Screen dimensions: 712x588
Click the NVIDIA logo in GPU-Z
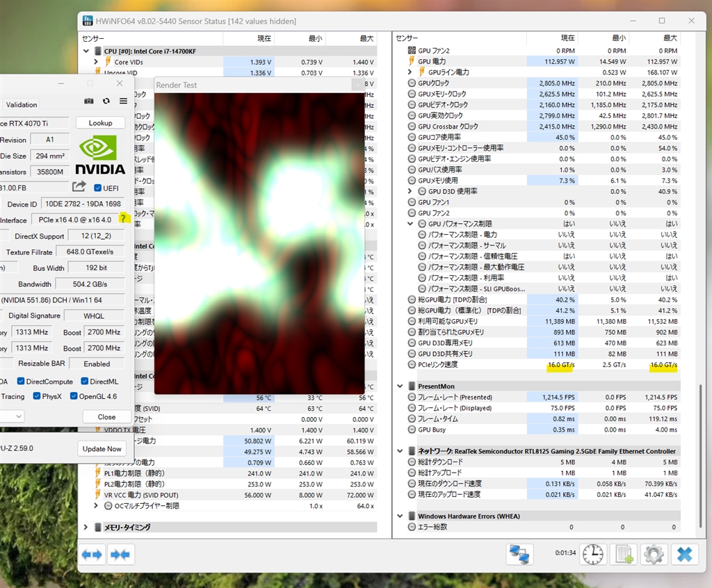100,156
